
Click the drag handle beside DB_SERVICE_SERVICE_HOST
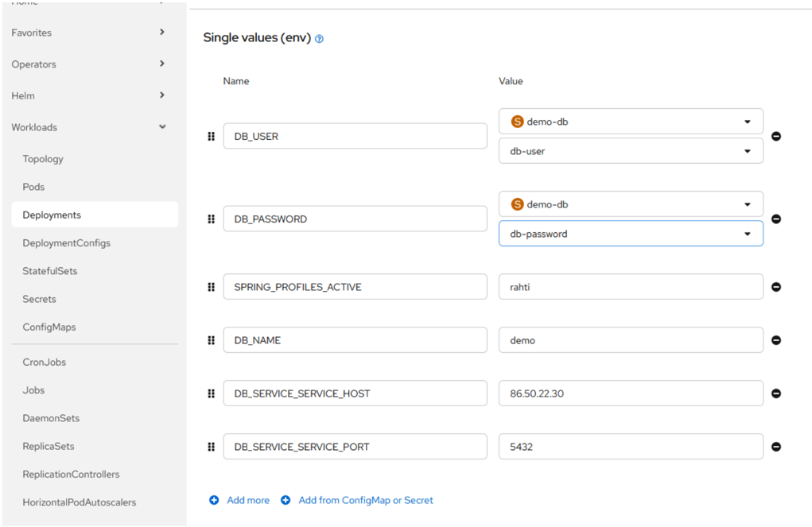212,393
